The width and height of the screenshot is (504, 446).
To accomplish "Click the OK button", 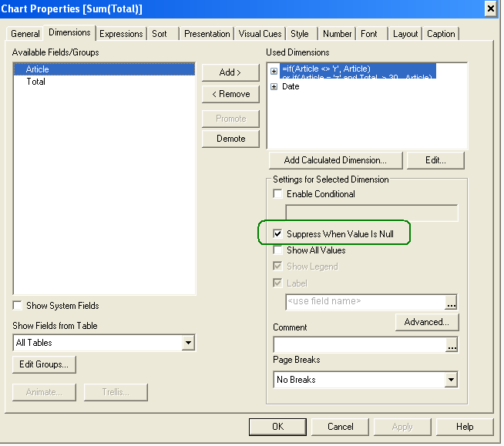I will point(277,427).
